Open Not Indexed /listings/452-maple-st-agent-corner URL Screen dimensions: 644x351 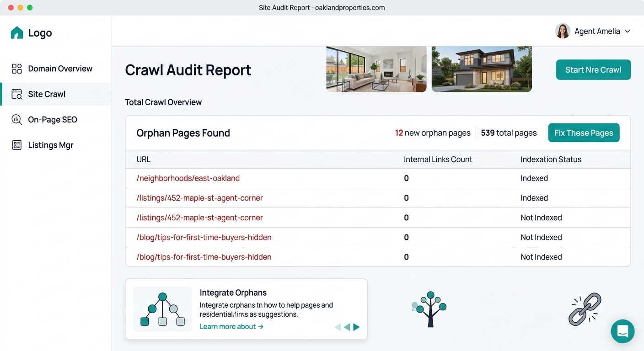click(199, 218)
